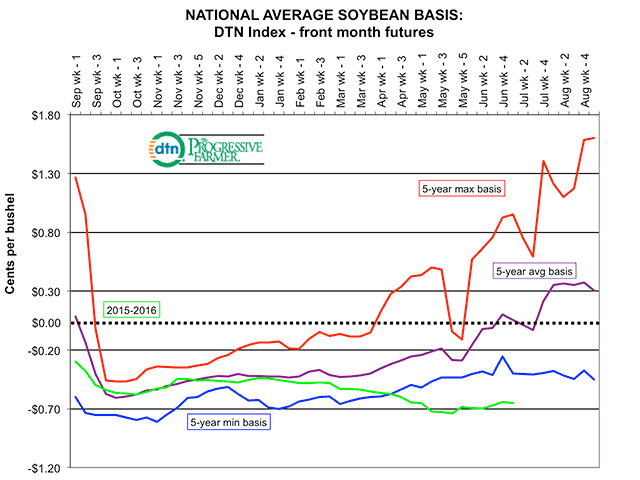Click the 'Nov wk - 3' x-axis label
The image size is (640, 480).
coord(178,82)
